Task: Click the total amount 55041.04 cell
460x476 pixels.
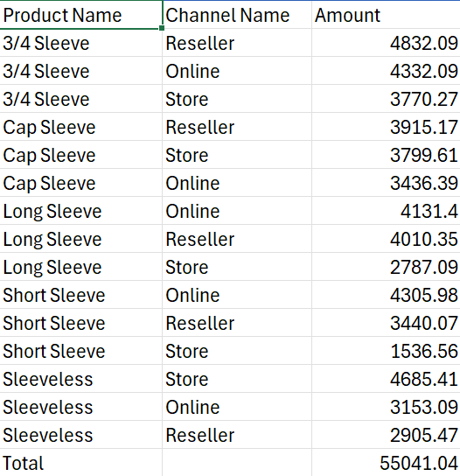Action: [x=386, y=463]
